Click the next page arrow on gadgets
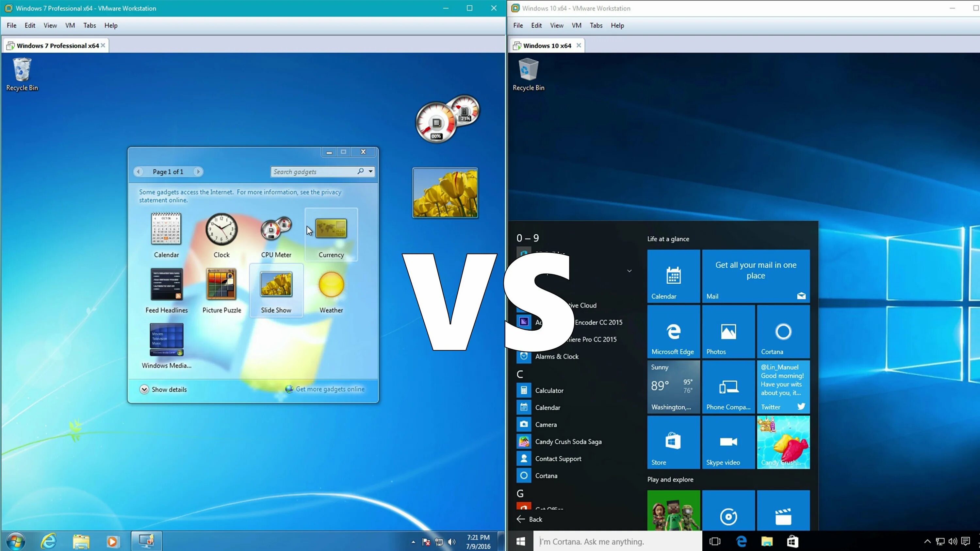The image size is (980, 551). [x=198, y=172]
